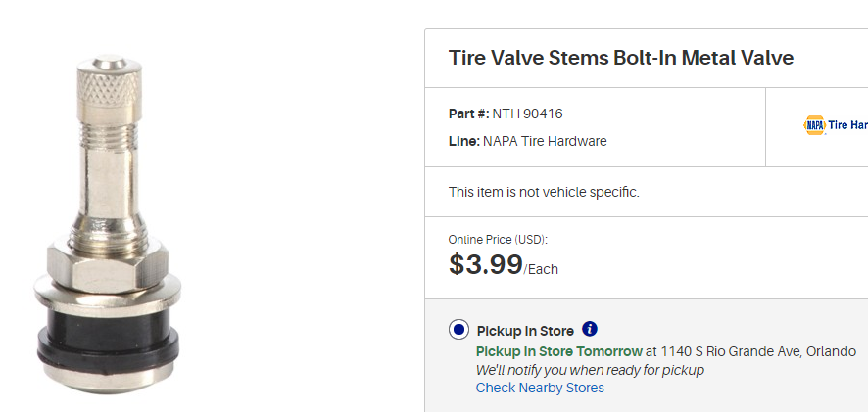Open the Check Nearby Stores link
Image resolution: width=868 pixels, height=412 pixels.
[540, 388]
